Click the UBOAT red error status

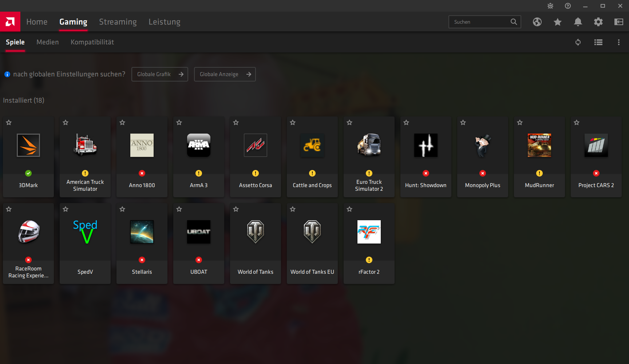pos(199,260)
